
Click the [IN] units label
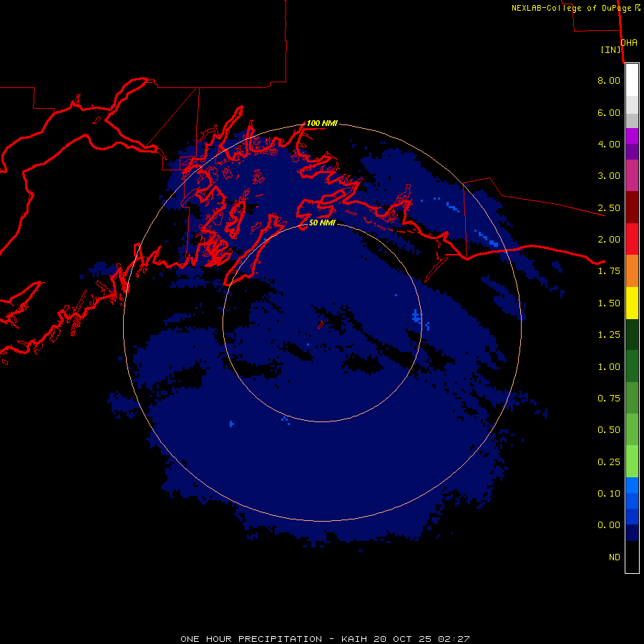click(x=611, y=49)
